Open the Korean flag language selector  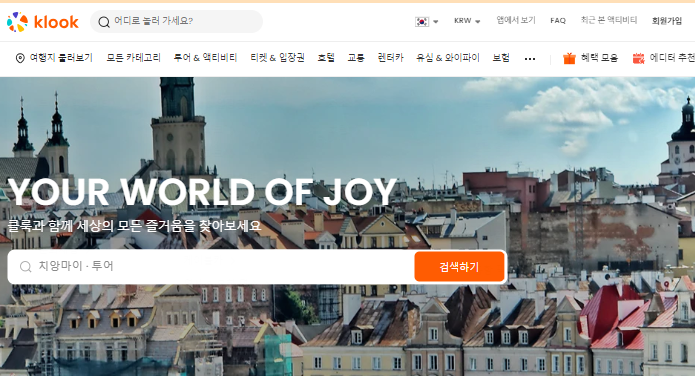coord(426,21)
